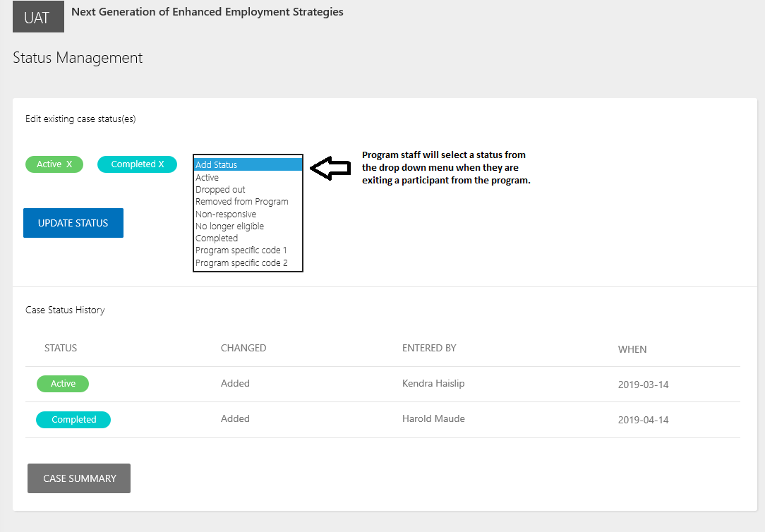Pick No longer eligible option
Viewport: 765px width, 532px height.
click(229, 226)
